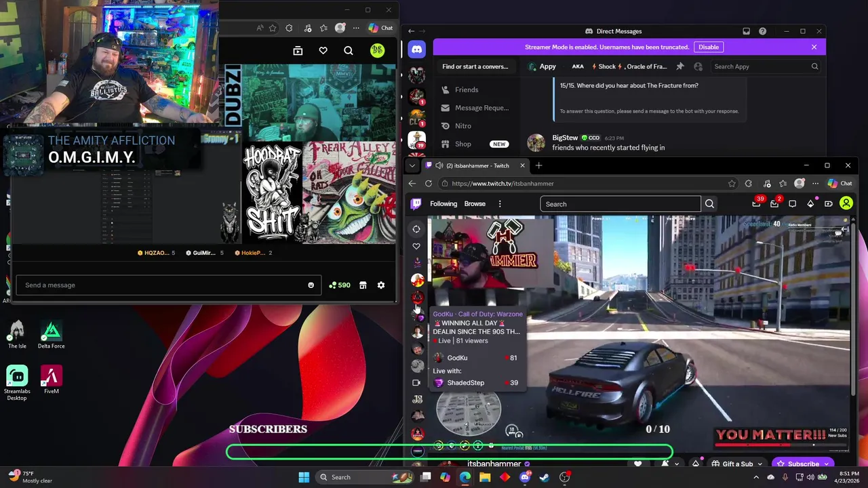The height and width of the screenshot is (488, 868).
Task: Show hidden system tray icons chevron
Action: pyautogui.click(x=756, y=477)
